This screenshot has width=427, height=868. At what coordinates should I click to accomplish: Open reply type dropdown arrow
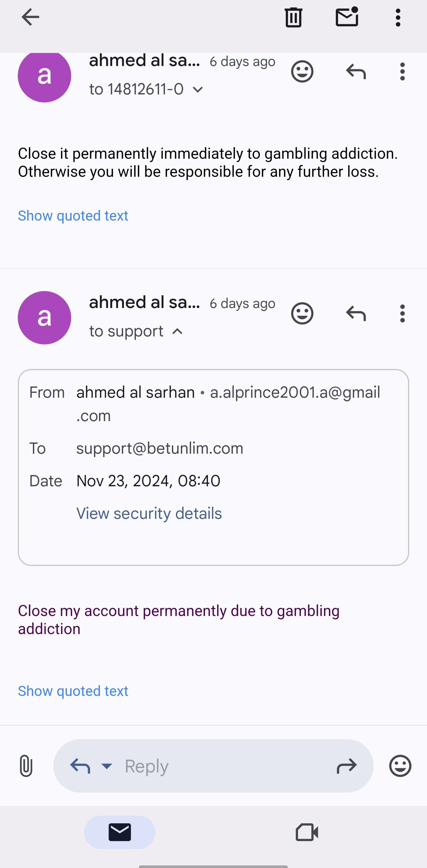tap(106, 766)
